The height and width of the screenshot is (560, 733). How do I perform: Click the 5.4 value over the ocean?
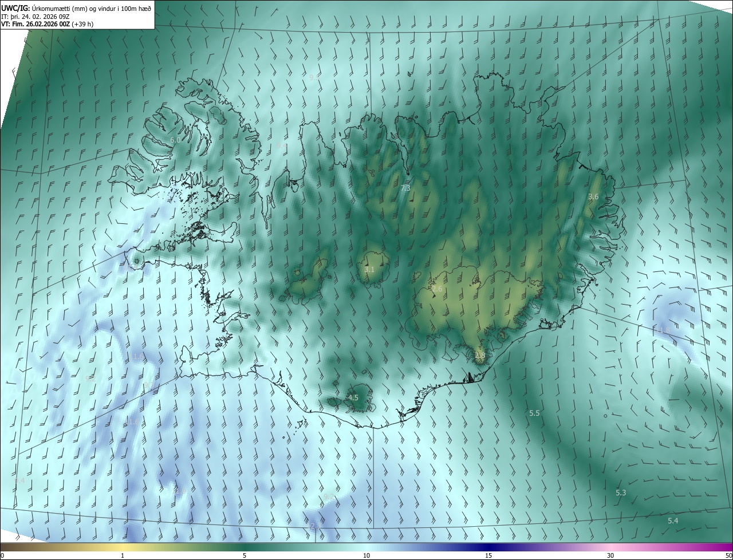(673, 520)
